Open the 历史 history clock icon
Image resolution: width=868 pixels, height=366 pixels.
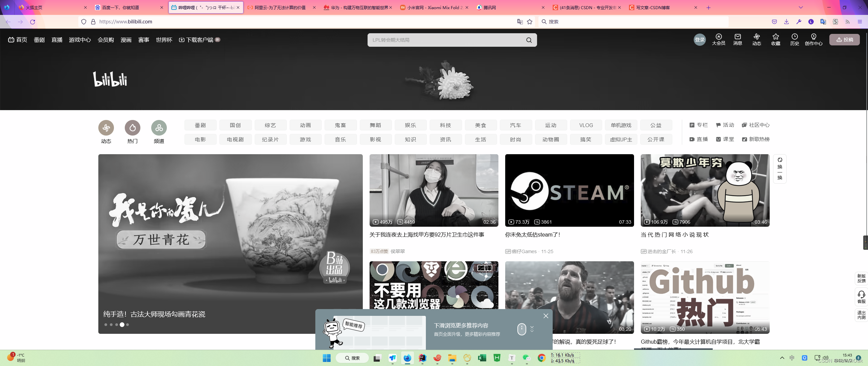(794, 37)
